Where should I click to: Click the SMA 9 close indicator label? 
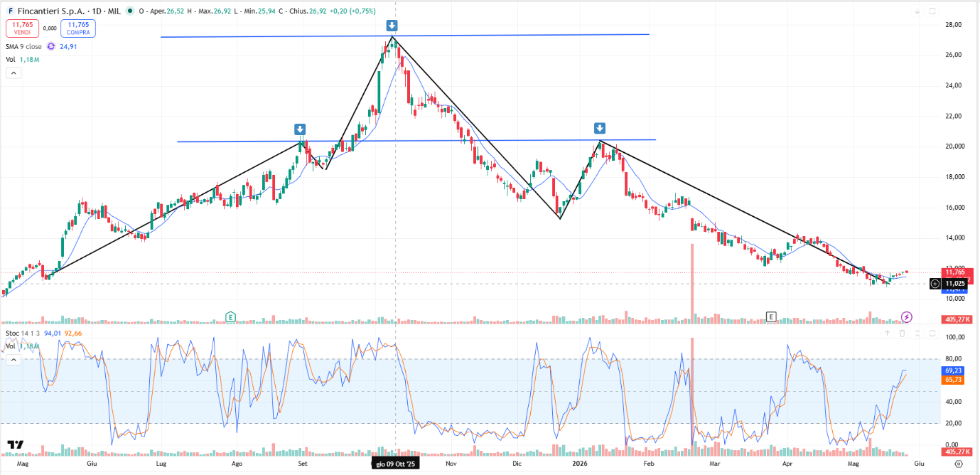coord(23,46)
